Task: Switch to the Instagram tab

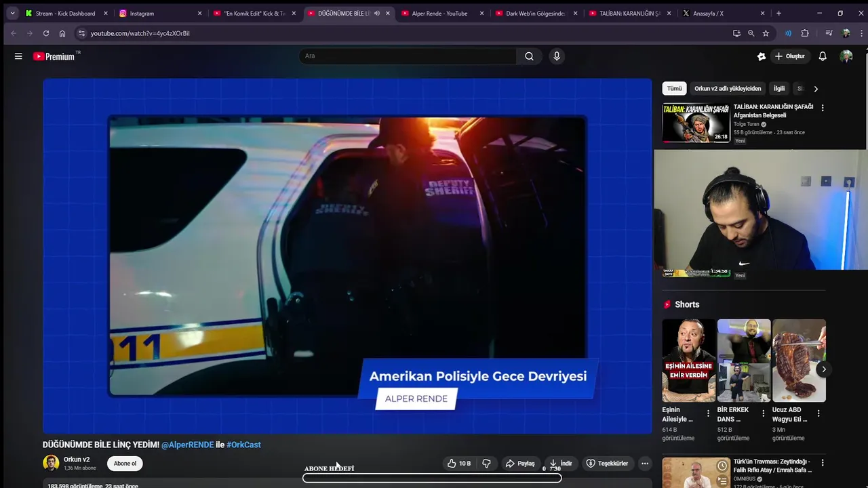Action: 159,13
